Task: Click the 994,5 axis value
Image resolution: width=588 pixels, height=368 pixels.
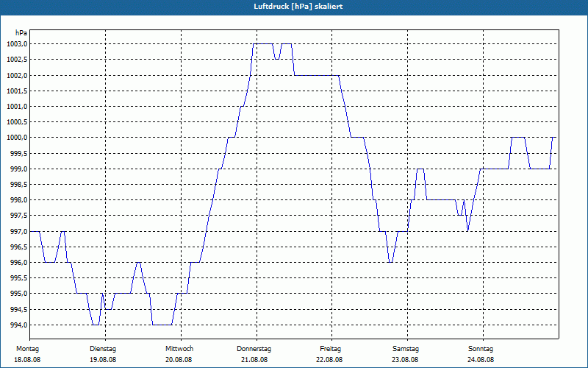Action: pos(18,309)
